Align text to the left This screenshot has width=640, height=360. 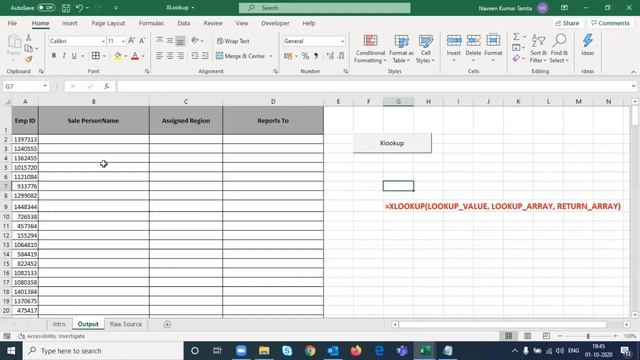click(159, 56)
